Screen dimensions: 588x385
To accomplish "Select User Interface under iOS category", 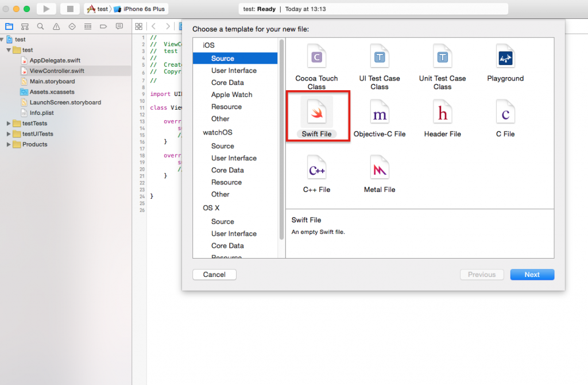I will point(234,71).
